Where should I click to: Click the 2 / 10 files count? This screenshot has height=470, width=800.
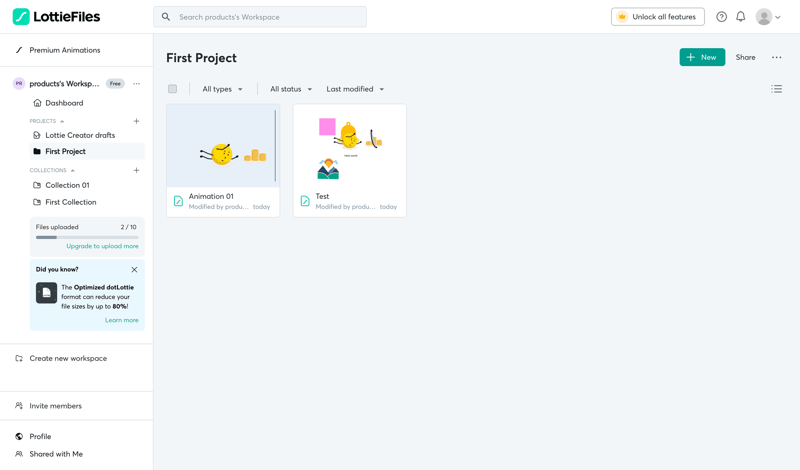coord(129,227)
